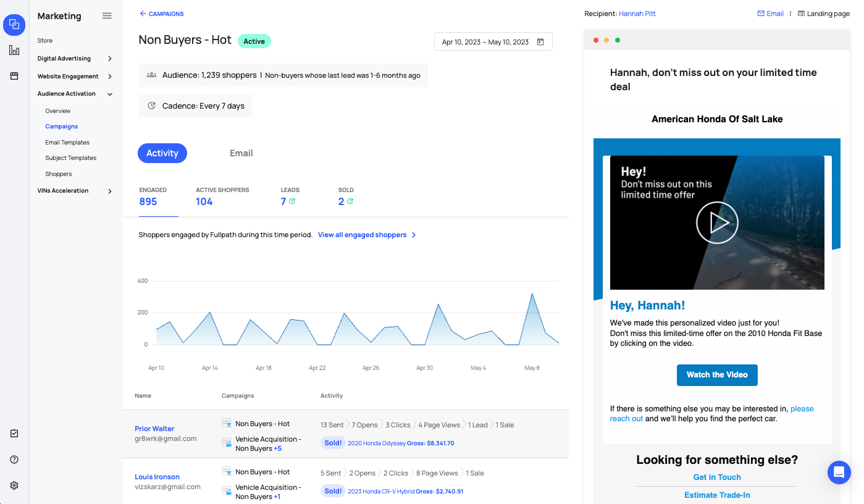Image resolution: width=864 pixels, height=504 pixels.
Task: Open the settings gear icon
Action: pos(14,485)
